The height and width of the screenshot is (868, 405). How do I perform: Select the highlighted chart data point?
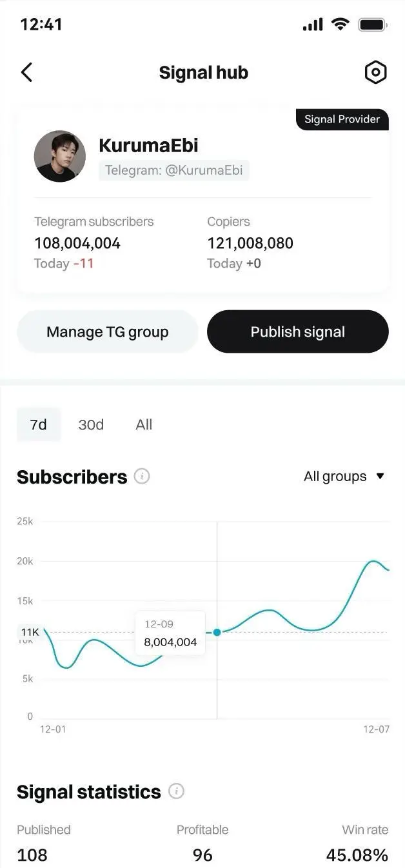click(217, 632)
